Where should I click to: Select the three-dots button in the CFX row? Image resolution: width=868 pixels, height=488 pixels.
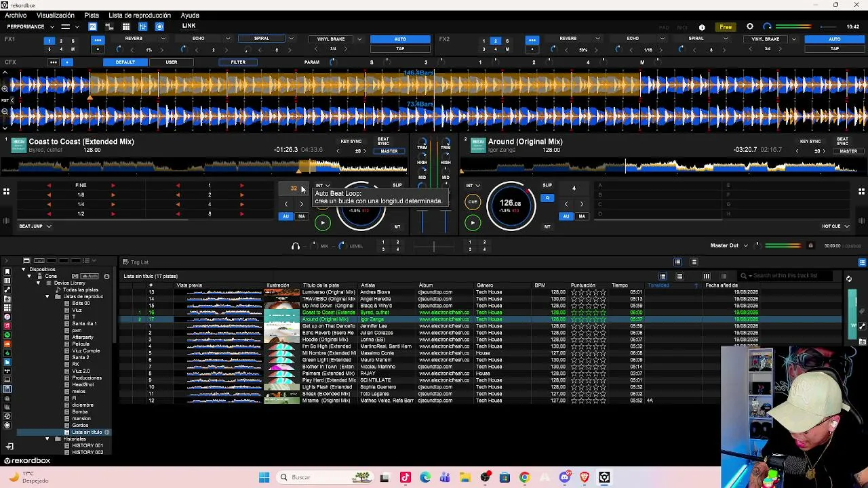(x=53, y=62)
